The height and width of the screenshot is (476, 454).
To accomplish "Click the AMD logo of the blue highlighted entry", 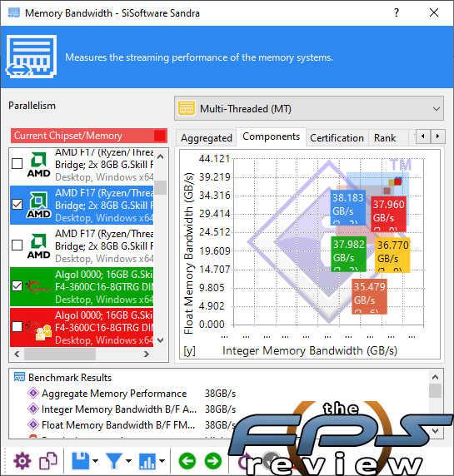I will 38,206.
